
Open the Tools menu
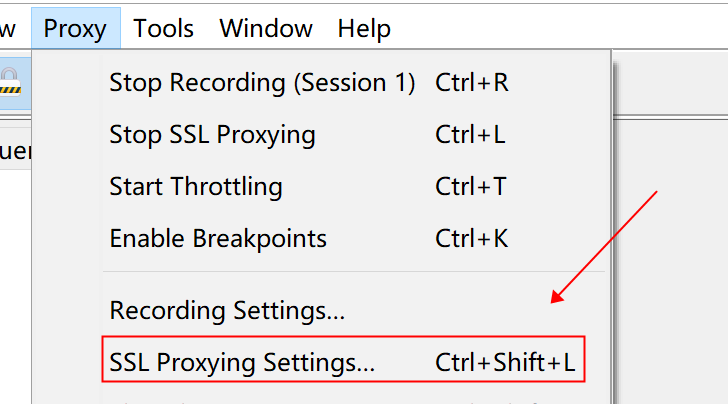[164, 28]
